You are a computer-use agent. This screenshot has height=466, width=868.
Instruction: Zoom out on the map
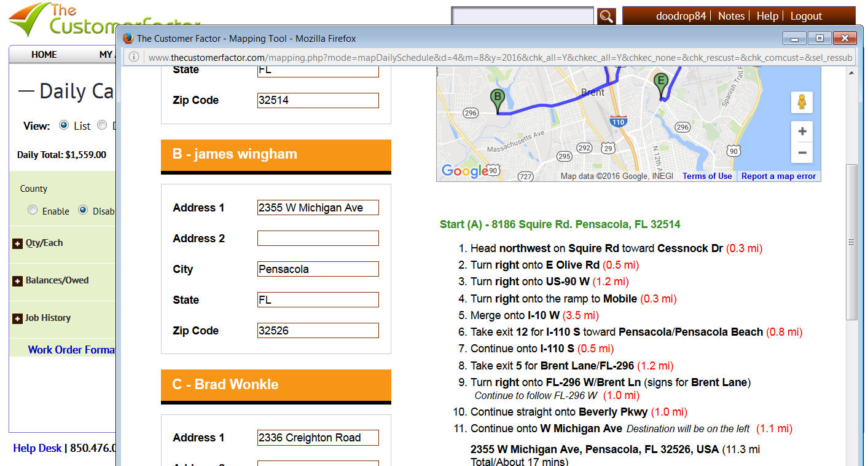802,152
